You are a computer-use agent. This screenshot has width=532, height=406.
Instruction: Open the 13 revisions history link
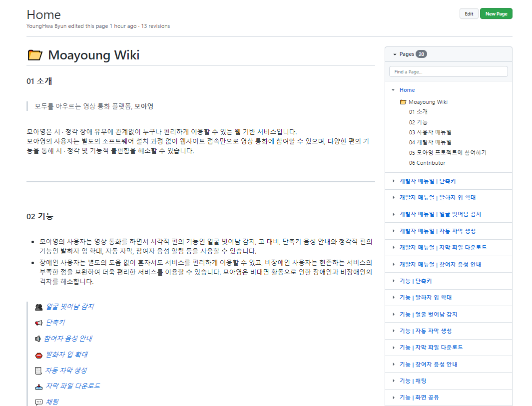pyautogui.click(x=155, y=26)
